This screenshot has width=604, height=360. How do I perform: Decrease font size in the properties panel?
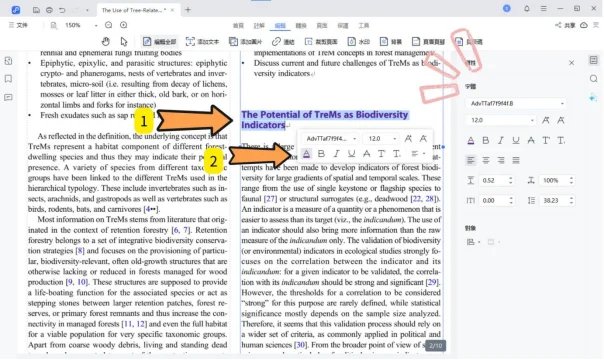click(561, 120)
